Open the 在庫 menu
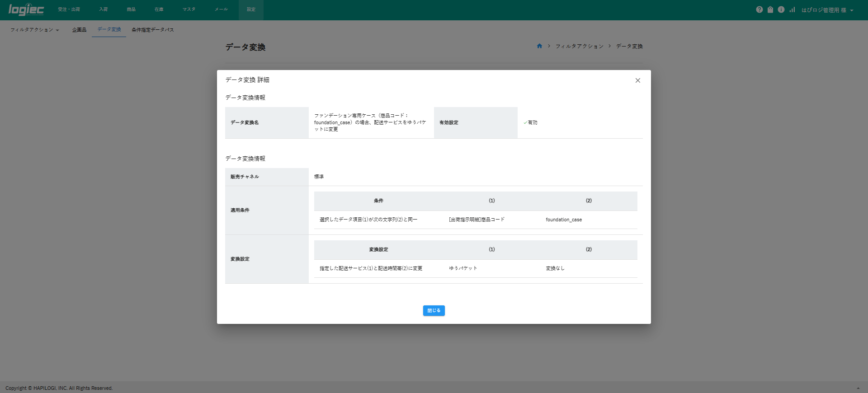This screenshot has width=868, height=393. pos(159,9)
